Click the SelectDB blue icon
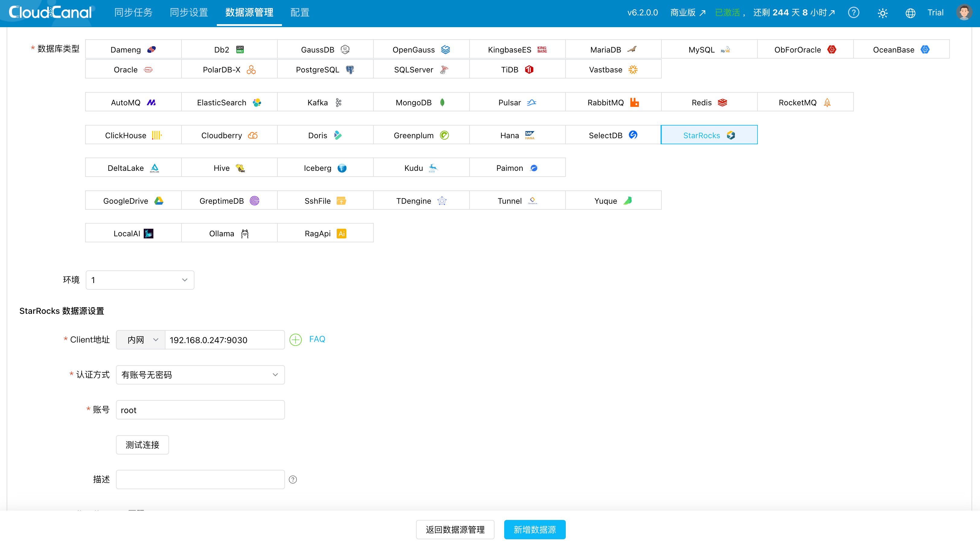The width and height of the screenshot is (980, 545). (x=633, y=135)
